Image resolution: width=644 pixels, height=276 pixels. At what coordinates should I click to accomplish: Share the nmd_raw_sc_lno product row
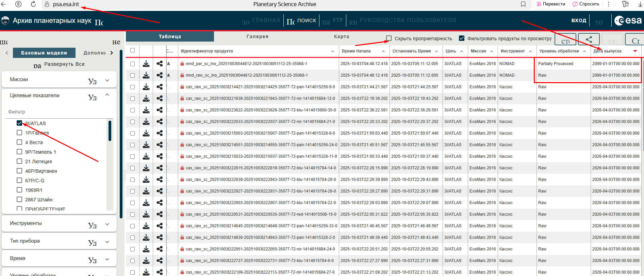tap(160, 75)
